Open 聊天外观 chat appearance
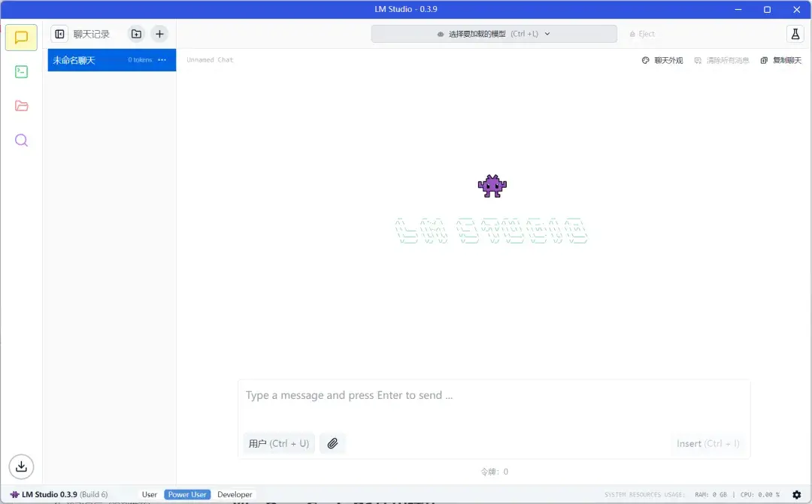The height and width of the screenshot is (504, 812). click(662, 61)
